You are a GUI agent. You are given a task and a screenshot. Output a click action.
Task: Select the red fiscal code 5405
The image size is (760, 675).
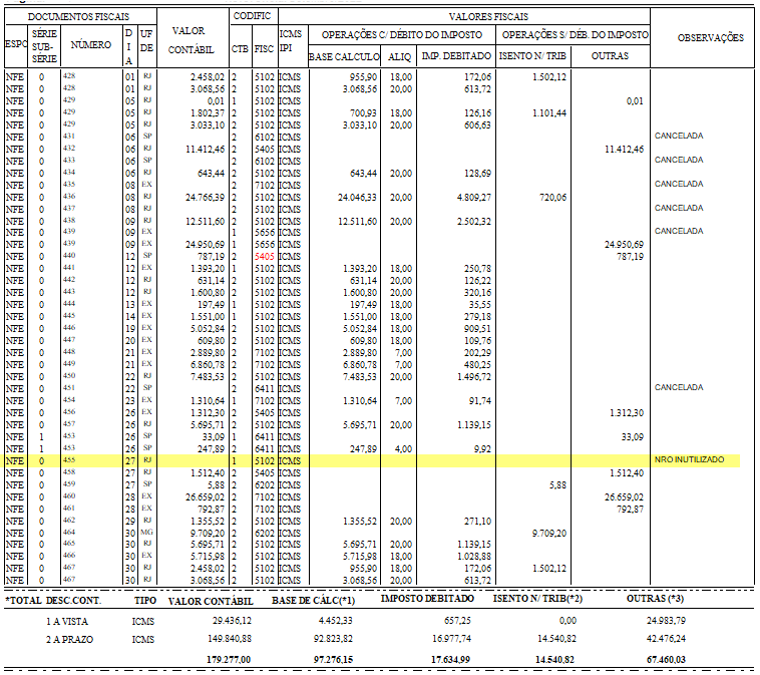click(x=265, y=256)
